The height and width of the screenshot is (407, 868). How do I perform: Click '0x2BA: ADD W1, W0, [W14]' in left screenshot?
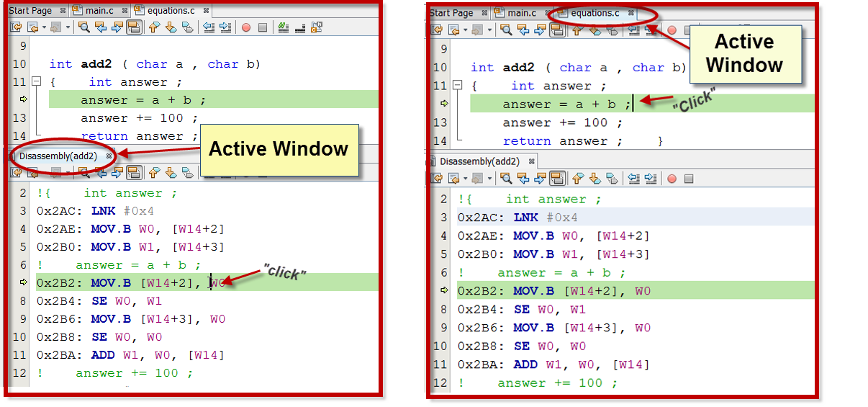click(x=130, y=355)
